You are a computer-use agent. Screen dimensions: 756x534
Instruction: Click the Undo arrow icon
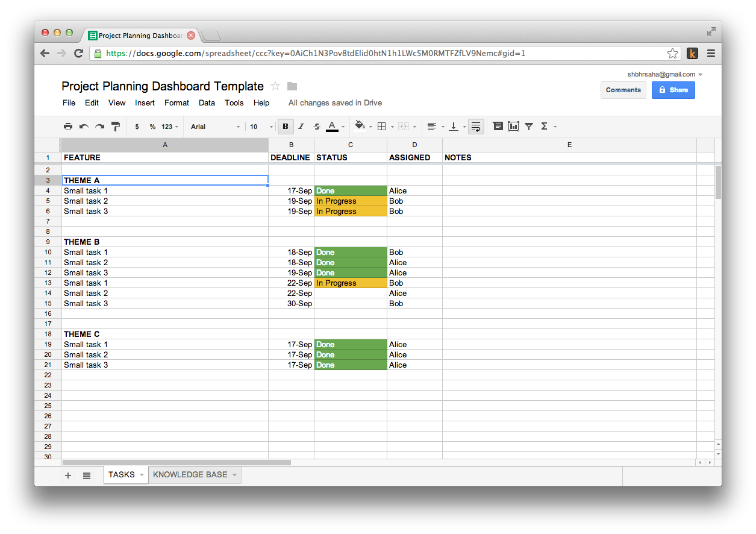pyautogui.click(x=84, y=127)
